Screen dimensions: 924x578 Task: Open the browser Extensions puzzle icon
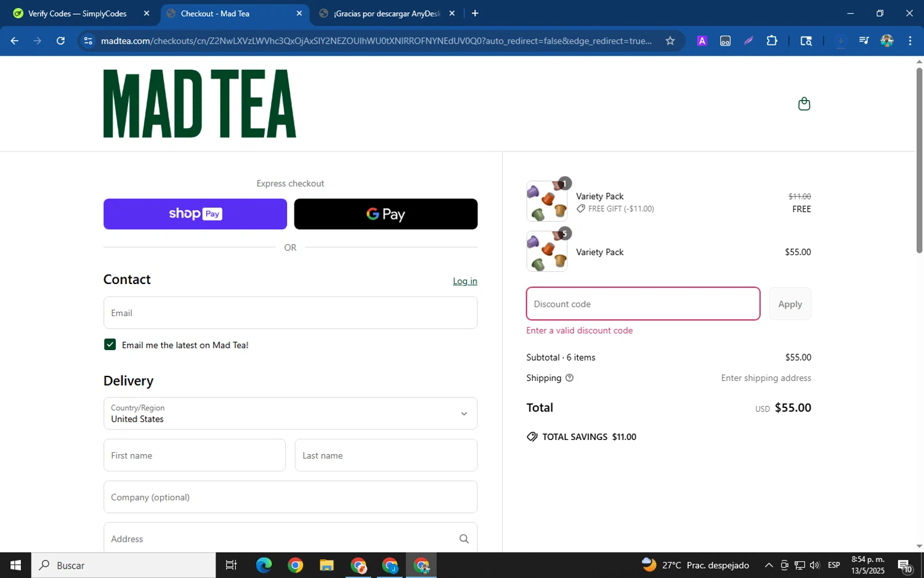click(x=772, y=41)
